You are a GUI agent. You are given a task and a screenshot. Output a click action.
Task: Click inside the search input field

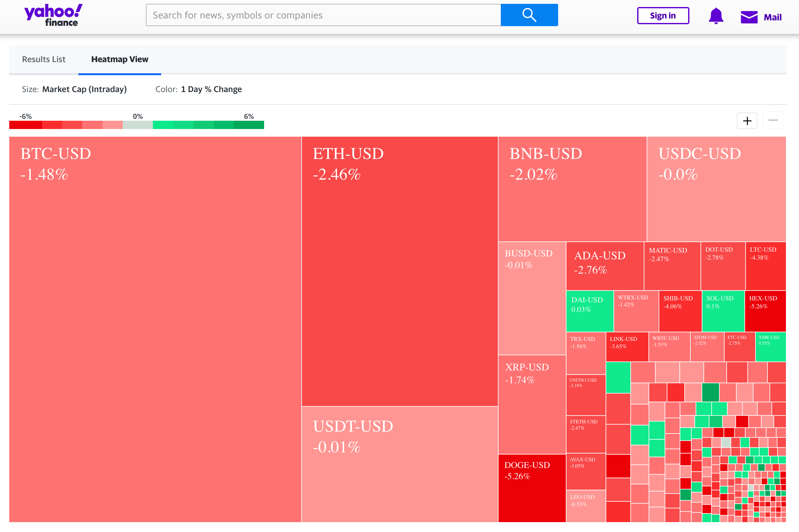point(322,15)
